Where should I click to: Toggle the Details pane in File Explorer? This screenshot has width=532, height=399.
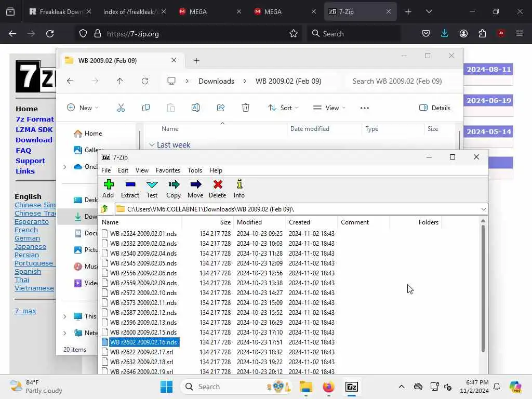point(435,108)
